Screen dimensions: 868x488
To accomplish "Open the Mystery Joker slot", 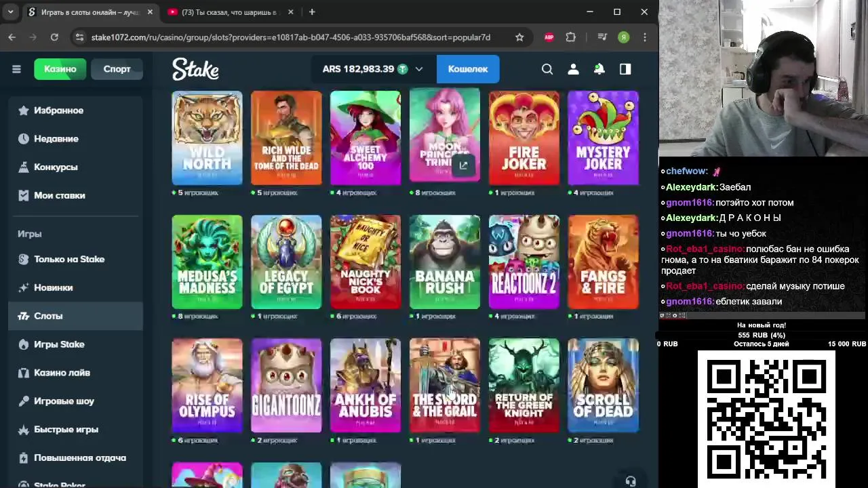I will pyautogui.click(x=603, y=138).
